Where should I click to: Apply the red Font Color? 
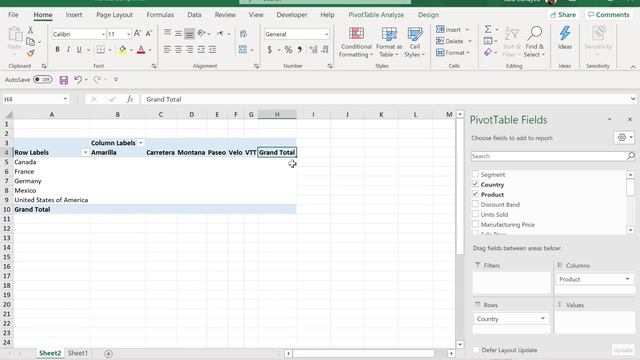click(141, 50)
